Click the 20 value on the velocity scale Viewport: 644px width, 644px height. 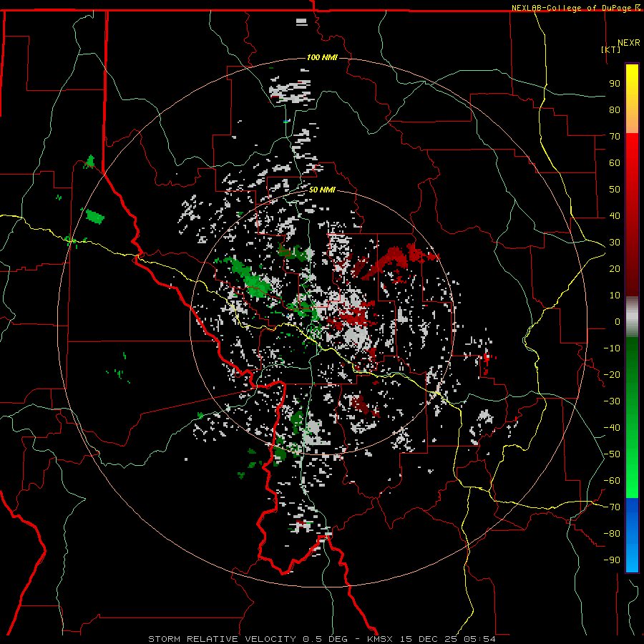click(x=615, y=269)
